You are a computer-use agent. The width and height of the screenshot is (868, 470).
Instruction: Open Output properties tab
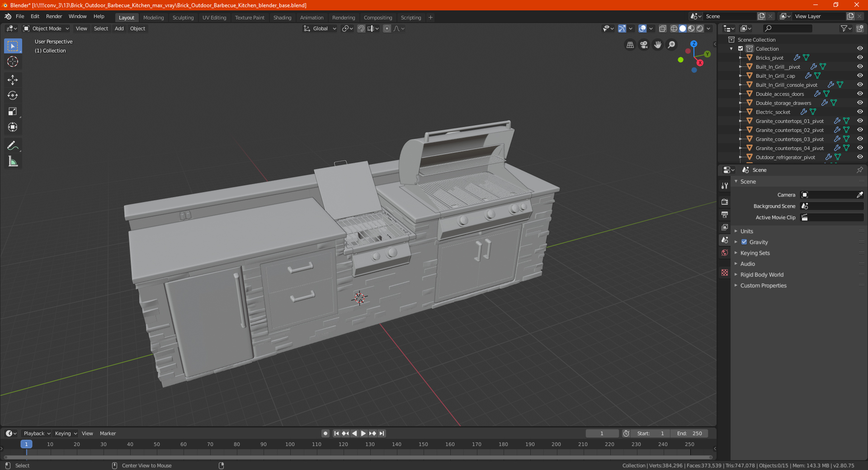(x=725, y=214)
